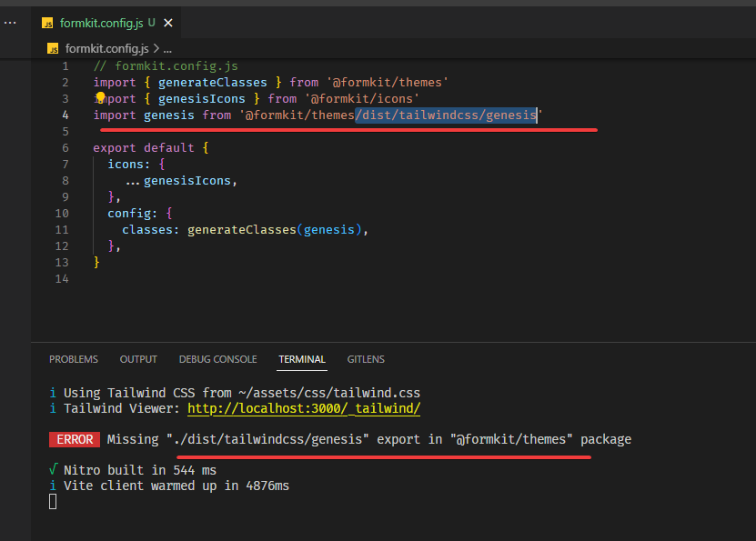This screenshot has height=541, width=756.
Task: Click the green checkmark beside Nitro built
Action: pos(54,469)
